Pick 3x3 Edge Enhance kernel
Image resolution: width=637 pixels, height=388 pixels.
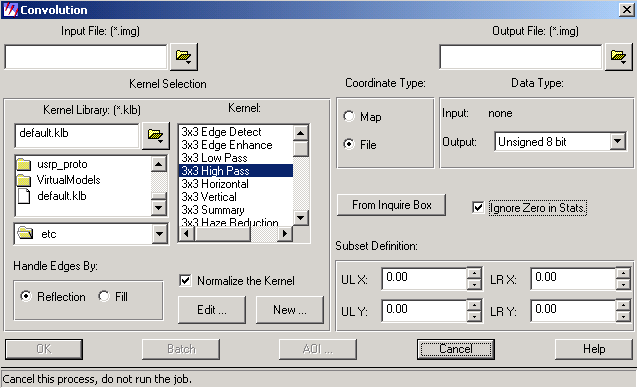(236, 145)
